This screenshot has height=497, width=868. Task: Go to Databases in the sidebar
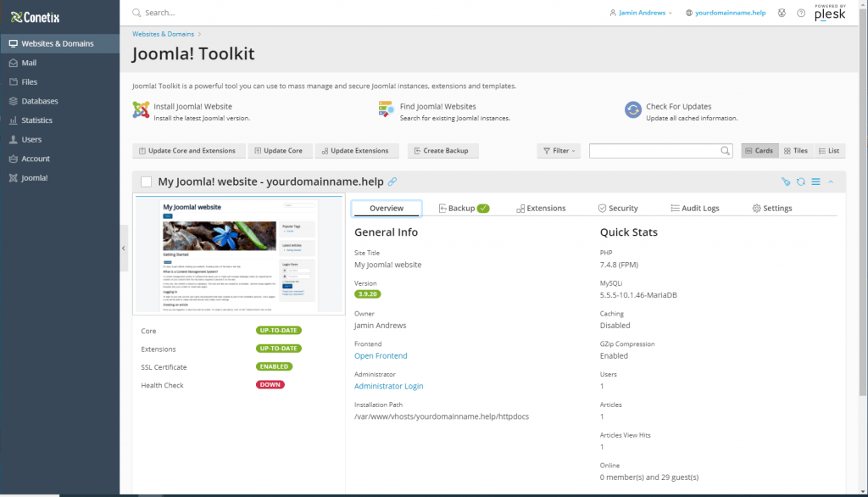click(39, 101)
